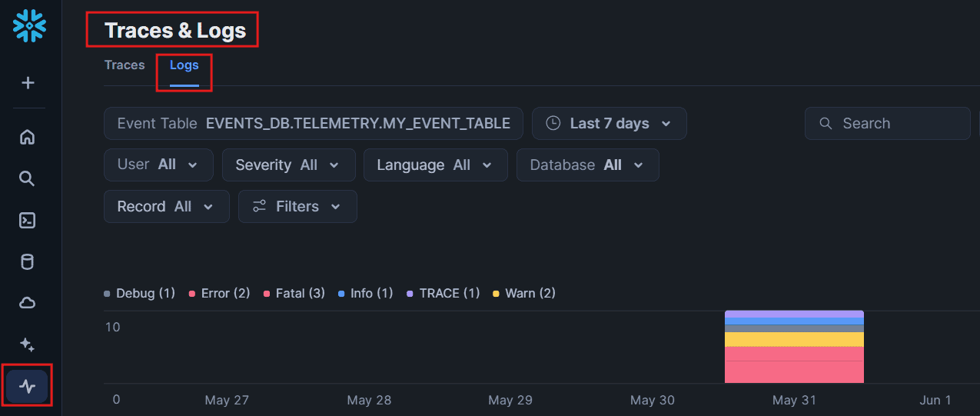The image size is (980, 416).
Task: Open the Filters button
Action: point(297,206)
